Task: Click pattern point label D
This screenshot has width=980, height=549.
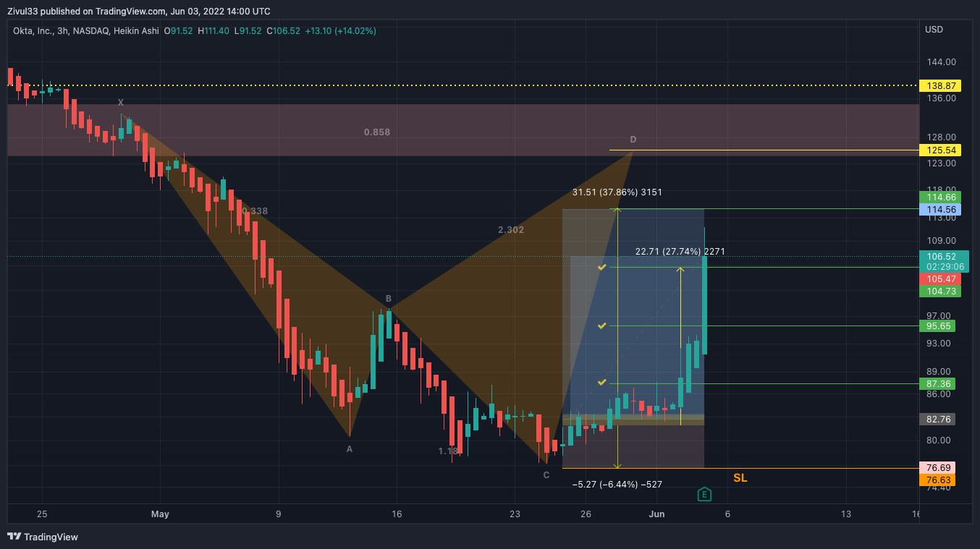Action: coord(633,140)
